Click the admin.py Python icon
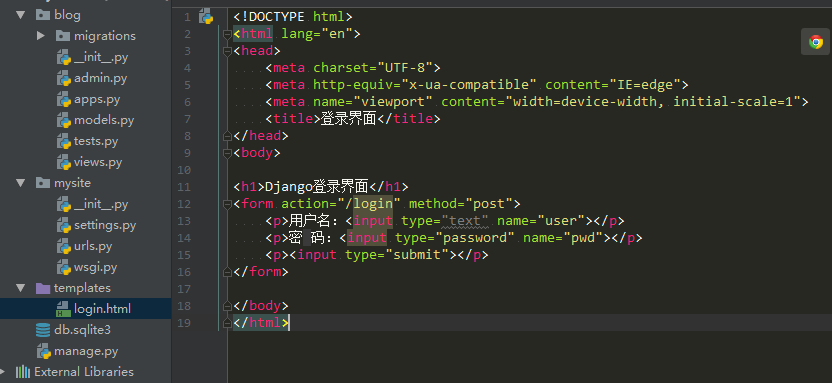 tap(64, 78)
